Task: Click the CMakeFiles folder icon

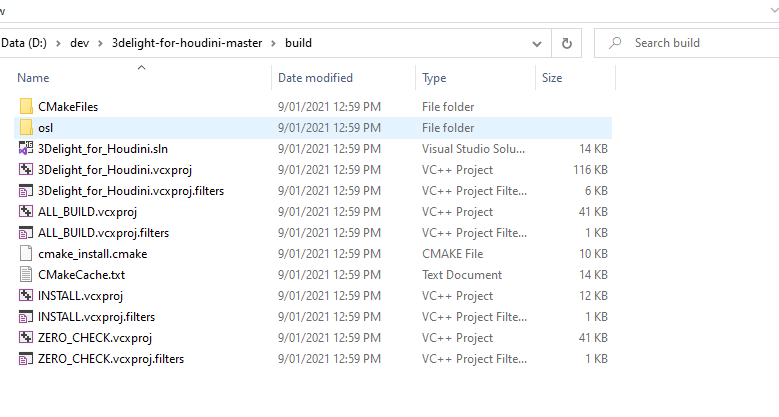Action: (x=27, y=107)
